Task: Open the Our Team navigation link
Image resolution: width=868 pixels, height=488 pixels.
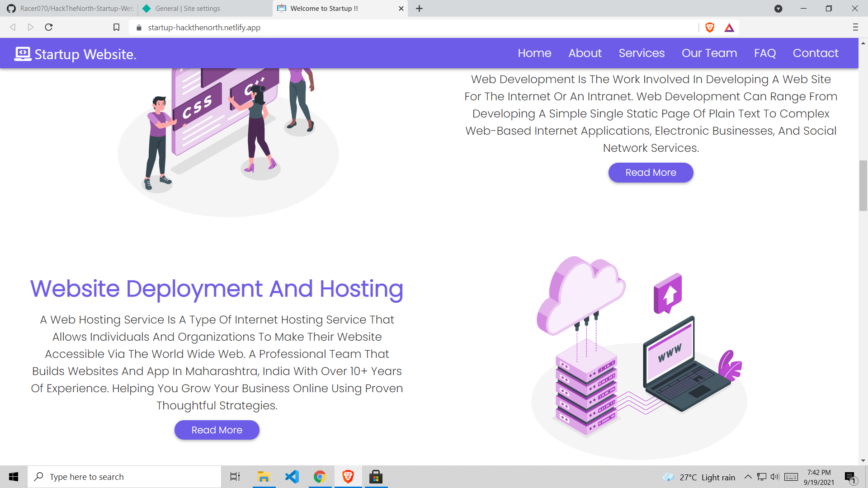Action: tap(709, 53)
